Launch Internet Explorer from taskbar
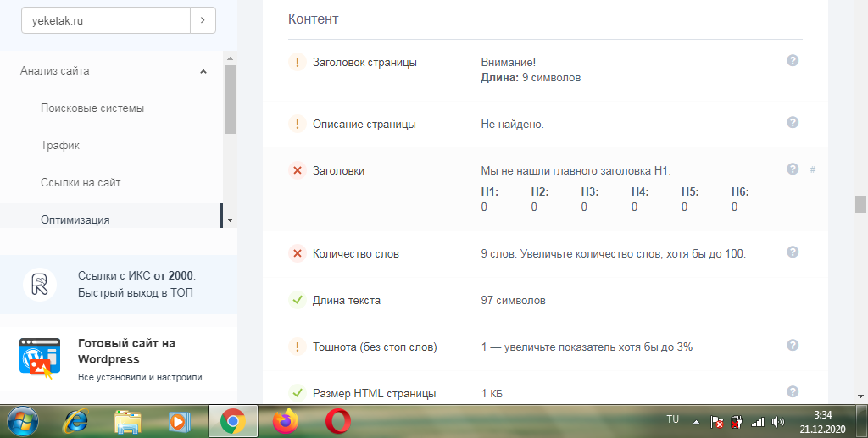 75,422
